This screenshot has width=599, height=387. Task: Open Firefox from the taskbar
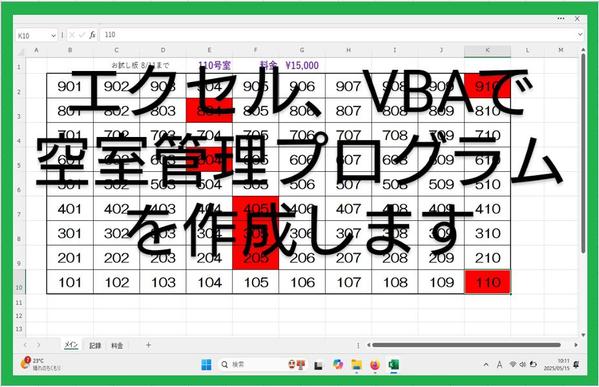pos(375,365)
